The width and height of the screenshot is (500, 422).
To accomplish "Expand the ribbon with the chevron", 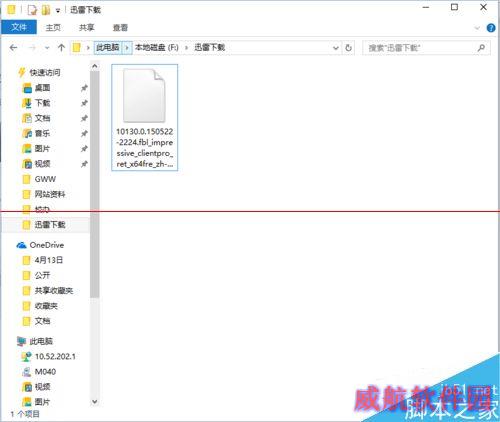I will coord(477,28).
